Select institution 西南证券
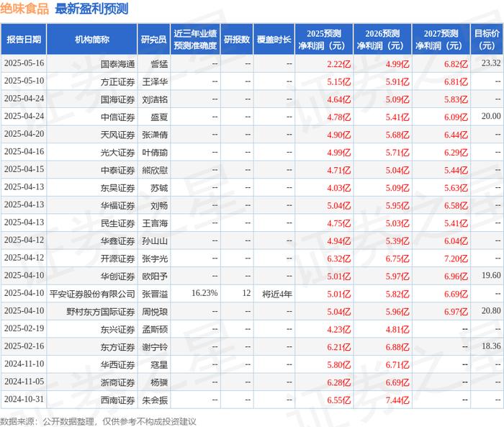The image size is (504, 427). tap(117, 400)
